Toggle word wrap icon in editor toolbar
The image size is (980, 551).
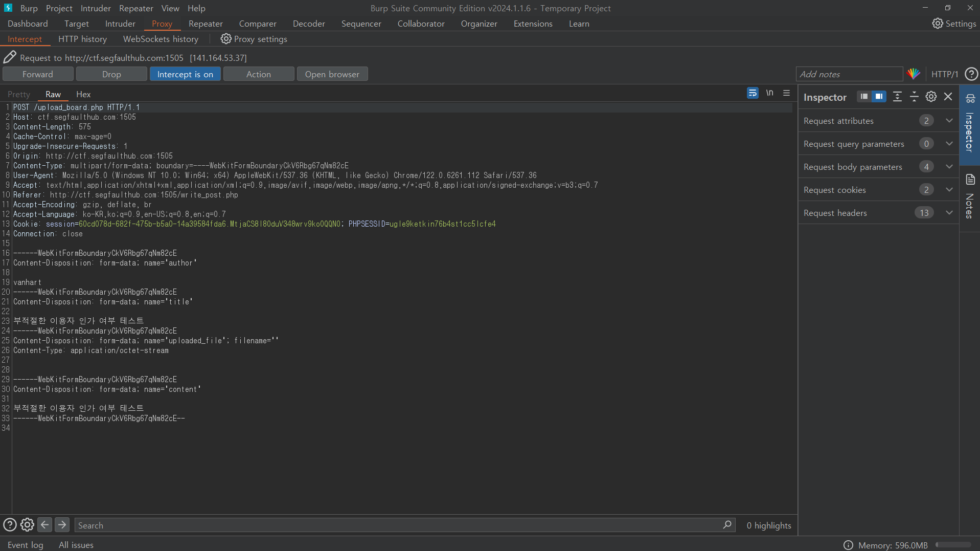click(753, 93)
